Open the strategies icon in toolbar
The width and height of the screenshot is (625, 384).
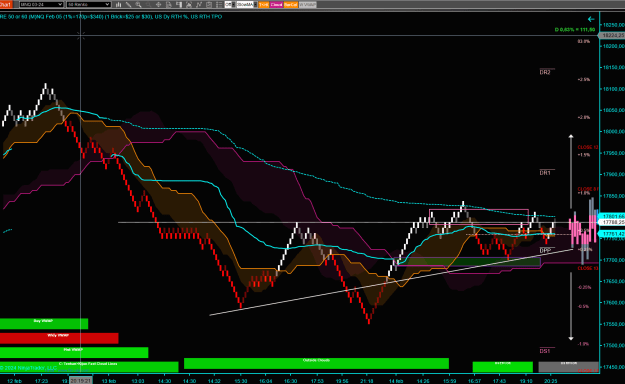click(x=199, y=4)
